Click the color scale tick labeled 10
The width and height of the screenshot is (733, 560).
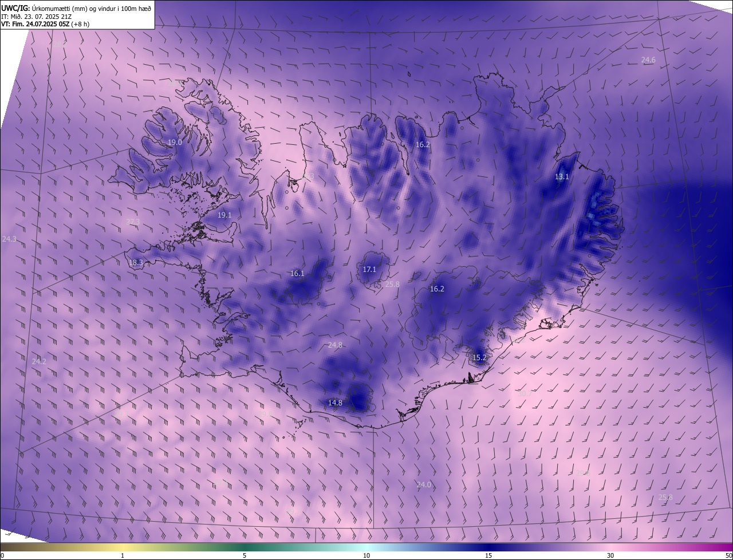tap(366, 555)
